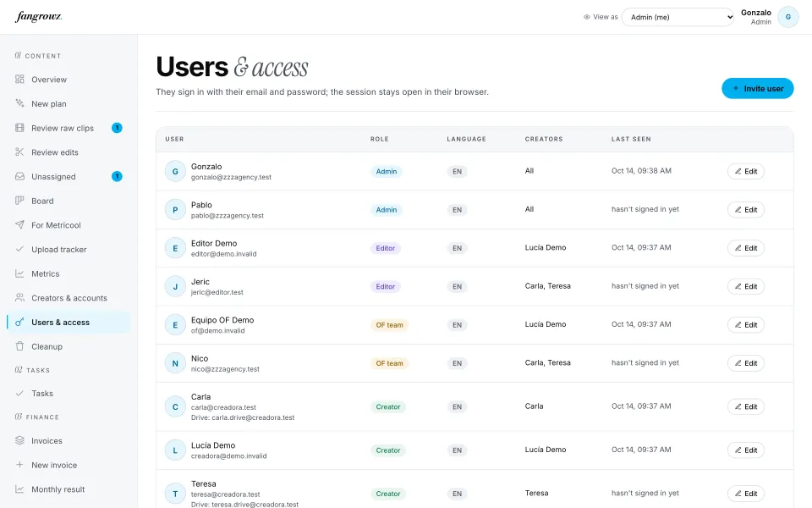Click the Cleanup trash icon
This screenshot has width=812, height=508.
(x=19, y=346)
